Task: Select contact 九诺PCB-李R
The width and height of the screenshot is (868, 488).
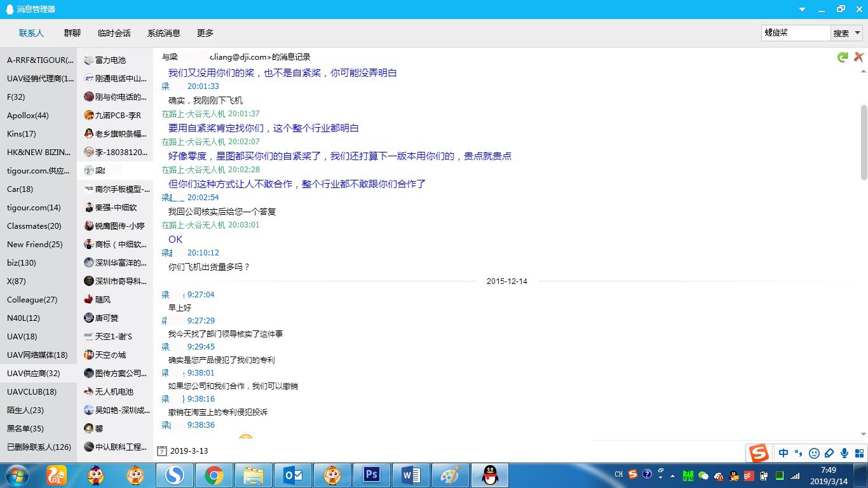Action: coord(115,115)
